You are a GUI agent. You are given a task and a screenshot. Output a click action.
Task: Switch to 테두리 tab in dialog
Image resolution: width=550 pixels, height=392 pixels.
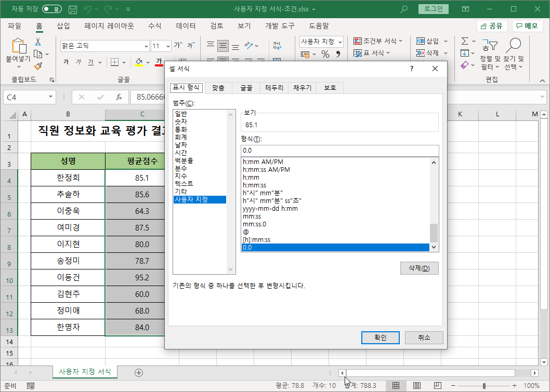coord(274,88)
